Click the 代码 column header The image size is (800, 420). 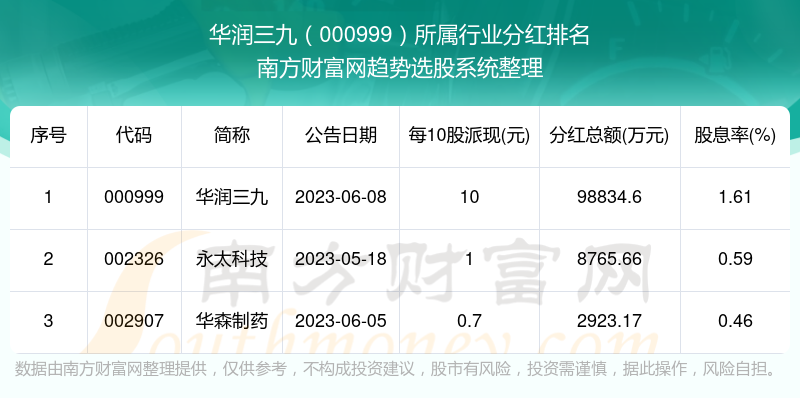click(x=134, y=135)
